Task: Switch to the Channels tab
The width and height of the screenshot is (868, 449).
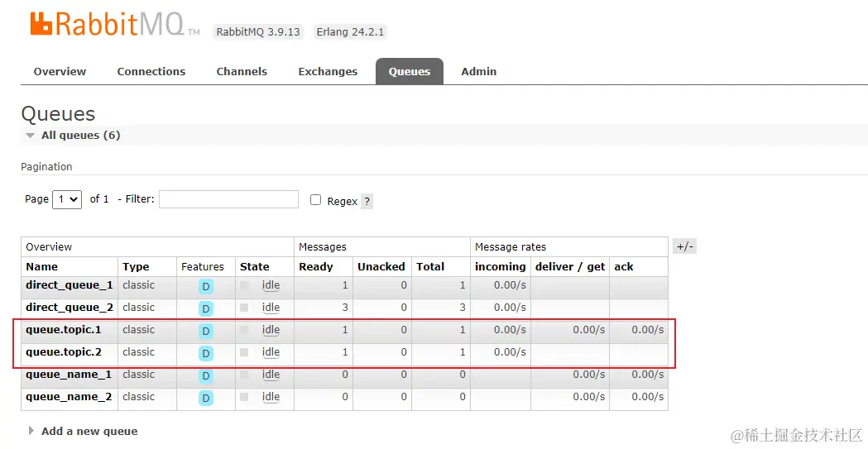Action: pos(242,71)
